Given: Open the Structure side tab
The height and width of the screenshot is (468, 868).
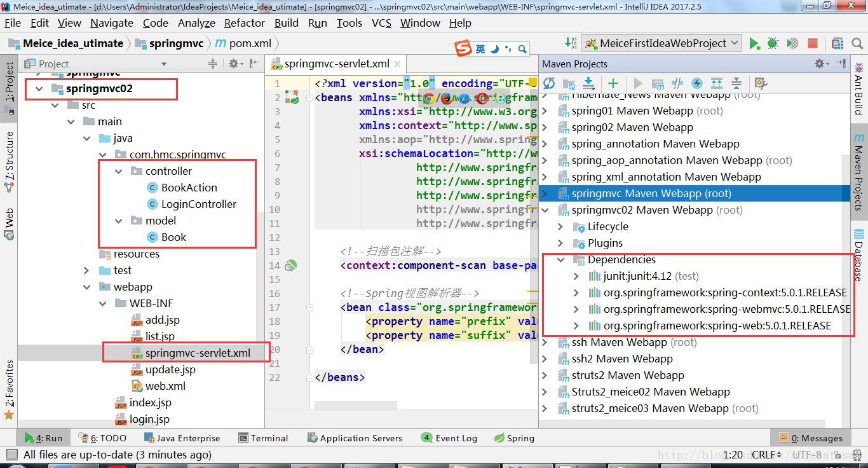Looking at the screenshot, I should [x=9, y=161].
